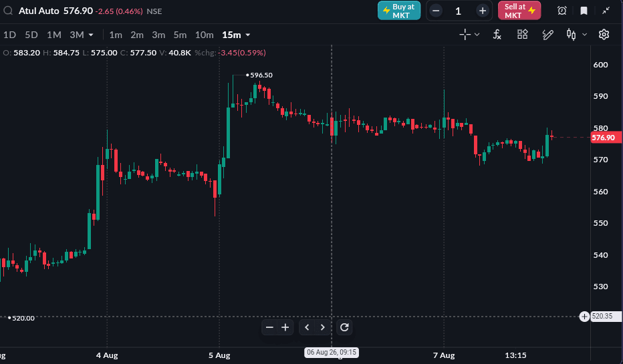Switch to the 5m interval
The width and height of the screenshot is (623, 364).
(180, 35)
